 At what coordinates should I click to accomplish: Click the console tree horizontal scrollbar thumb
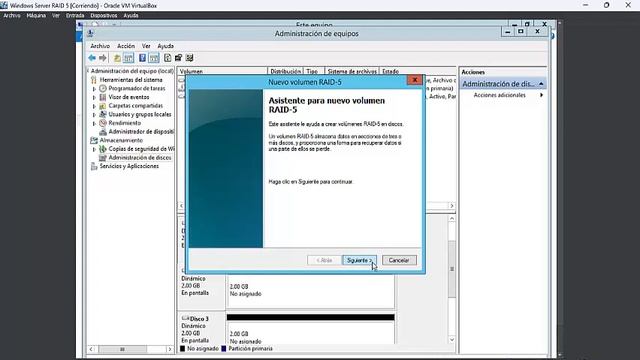(122, 349)
